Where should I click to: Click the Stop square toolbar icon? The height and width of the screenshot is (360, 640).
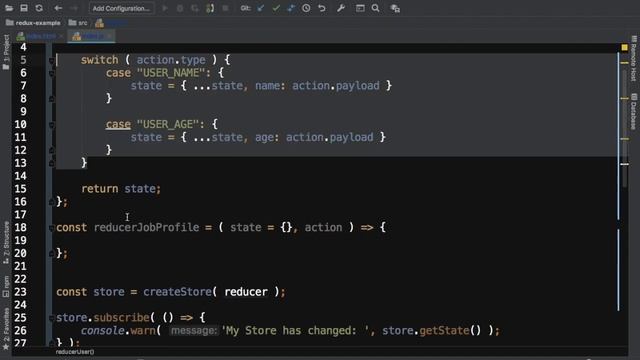tap(225, 8)
